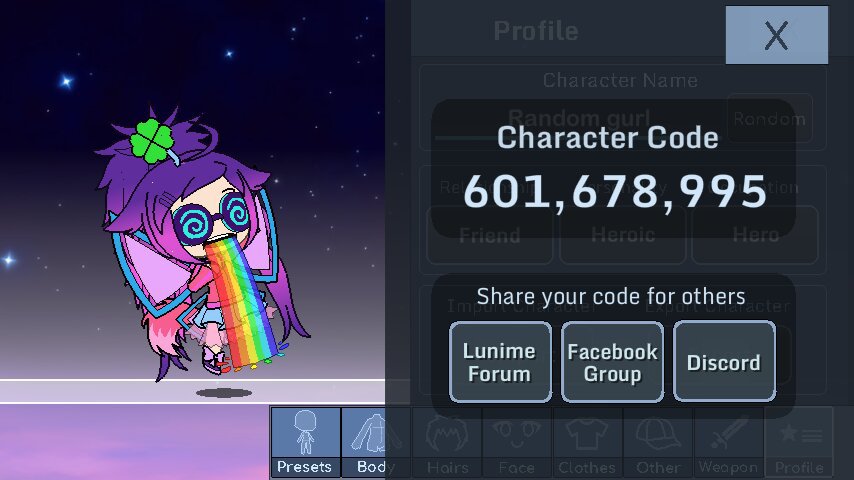Close the character code popup with X

[x=777, y=35]
